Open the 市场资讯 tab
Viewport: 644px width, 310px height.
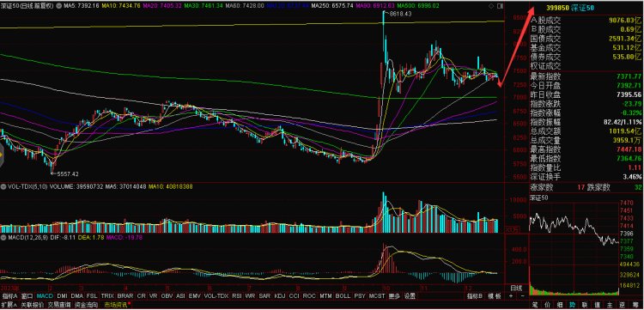[116, 305]
